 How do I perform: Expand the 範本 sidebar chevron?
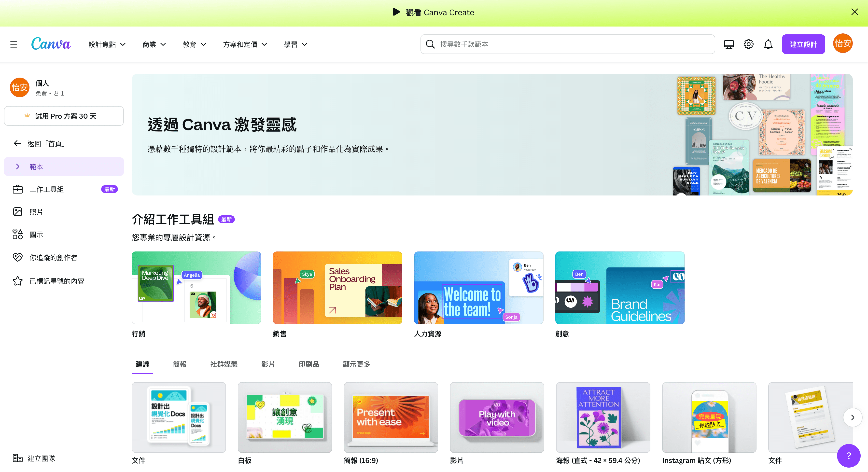click(17, 167)
